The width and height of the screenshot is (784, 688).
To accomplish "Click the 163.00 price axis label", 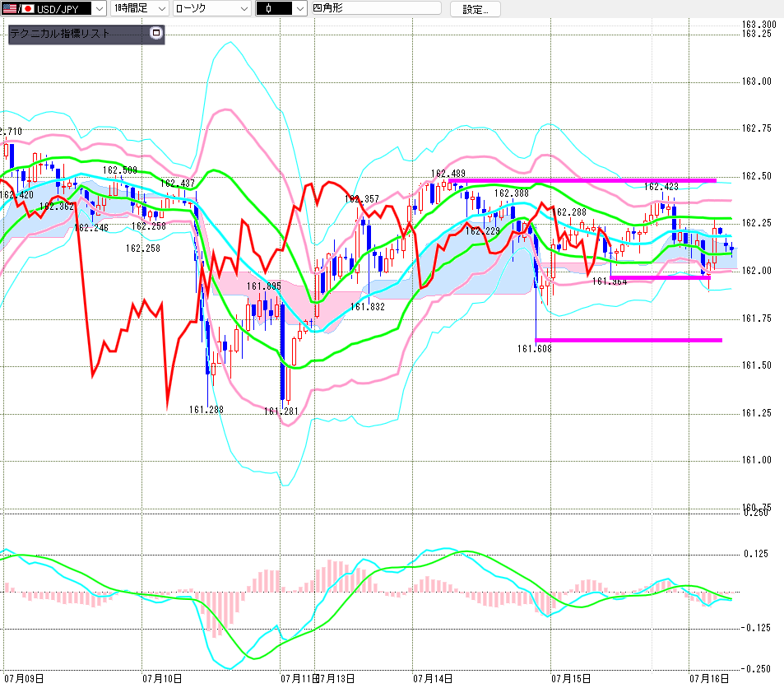I will click(x=757, y=81).
